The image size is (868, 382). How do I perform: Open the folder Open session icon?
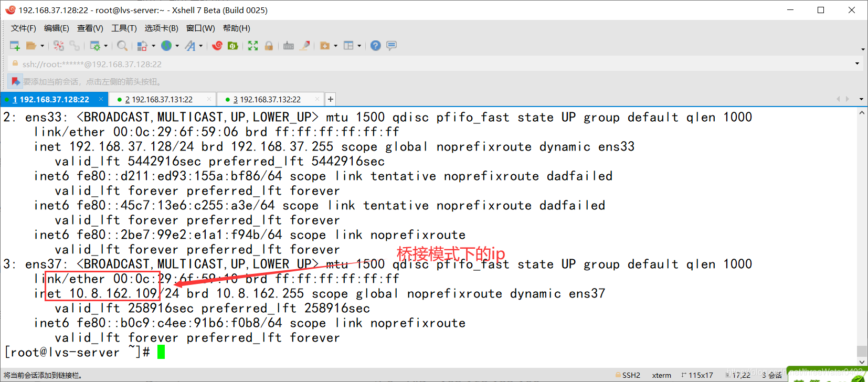(31, 46)
